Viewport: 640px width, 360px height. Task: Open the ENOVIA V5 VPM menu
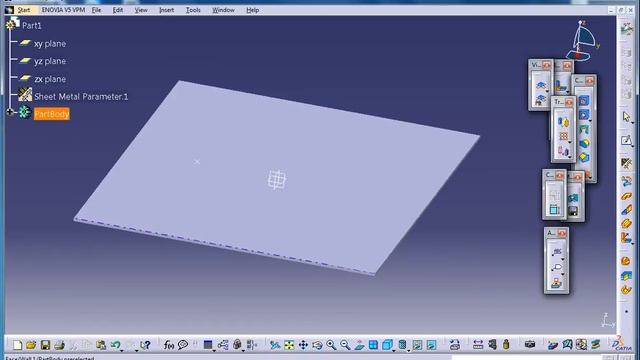tap(63, 10)
